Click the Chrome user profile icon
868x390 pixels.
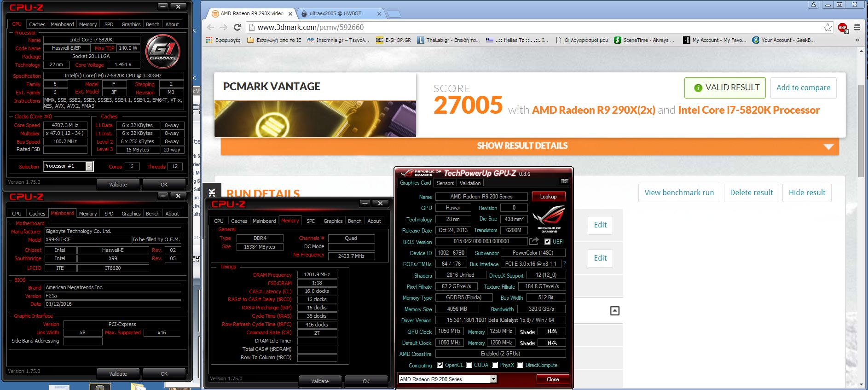tap(814, 5)
